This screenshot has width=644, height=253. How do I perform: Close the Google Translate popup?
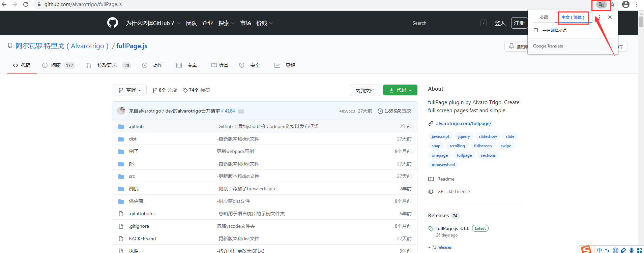click(x=610, y=17)
